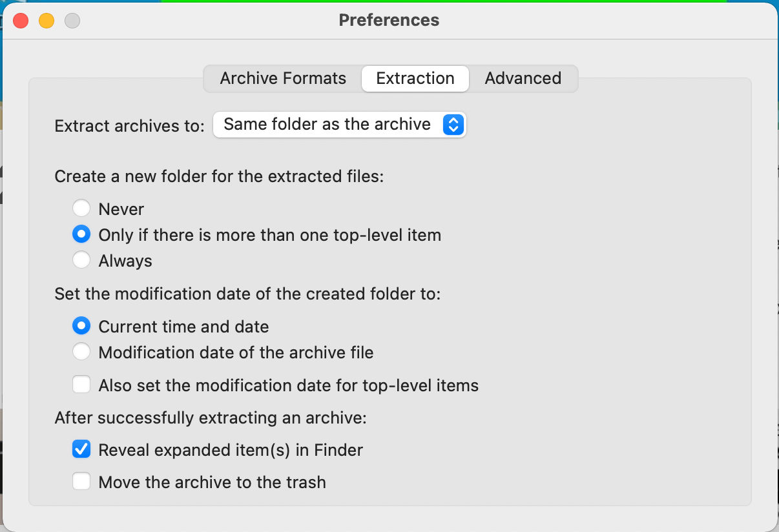Select the Extraction tab

415,78
